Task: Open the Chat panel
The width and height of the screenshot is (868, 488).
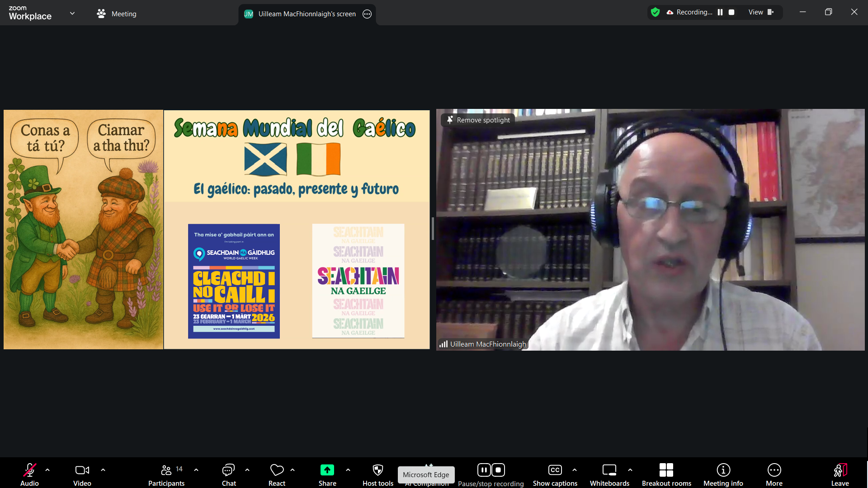Action: point(228,470)
